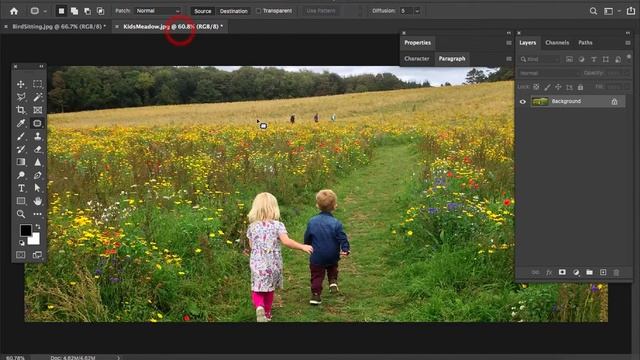The image size is (640, 360).
Task: Open the layer blending mode dropdown
Action: pos(549,73)
